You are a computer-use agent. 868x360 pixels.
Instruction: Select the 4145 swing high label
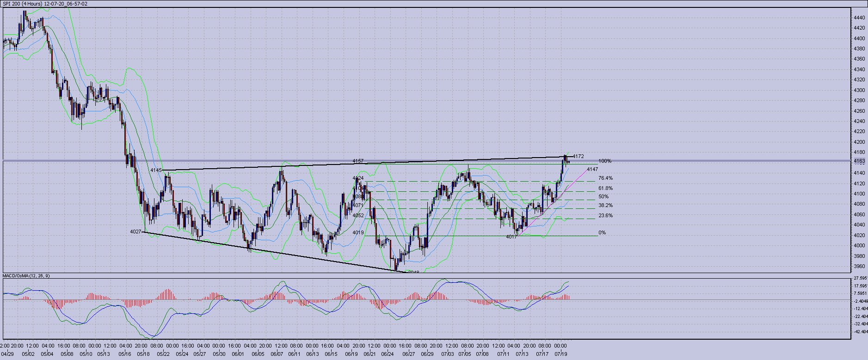coord(156,170)
